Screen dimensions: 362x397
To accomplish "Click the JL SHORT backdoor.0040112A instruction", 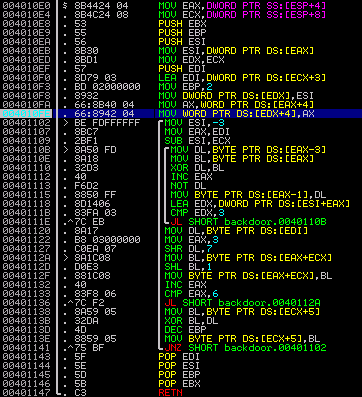I will pos(242,303).
